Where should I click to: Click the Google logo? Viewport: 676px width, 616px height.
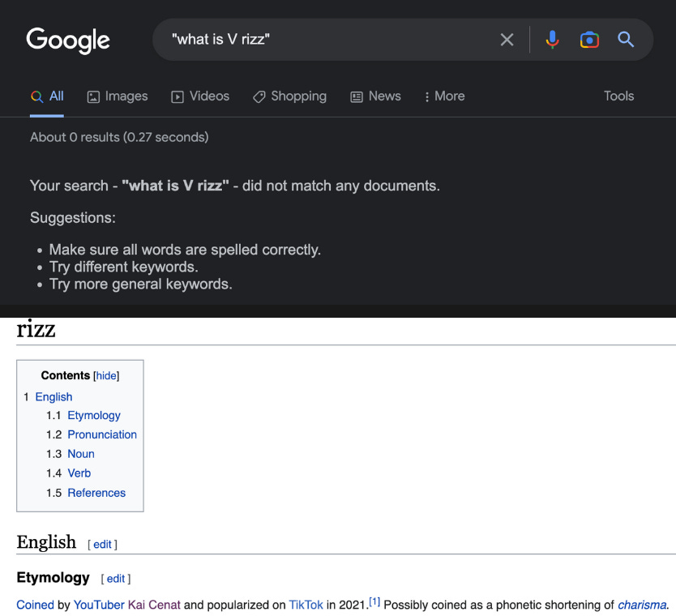(68, 40)
